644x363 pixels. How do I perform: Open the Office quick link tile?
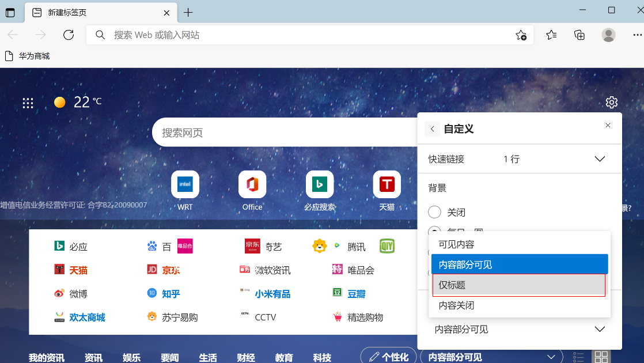click(252, 185)
